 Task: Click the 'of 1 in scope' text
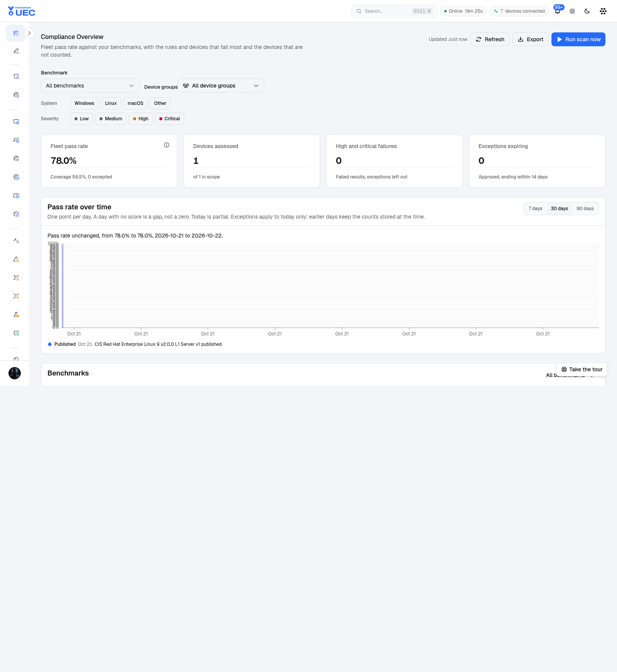pyautogui.click(x=207, y=177)
